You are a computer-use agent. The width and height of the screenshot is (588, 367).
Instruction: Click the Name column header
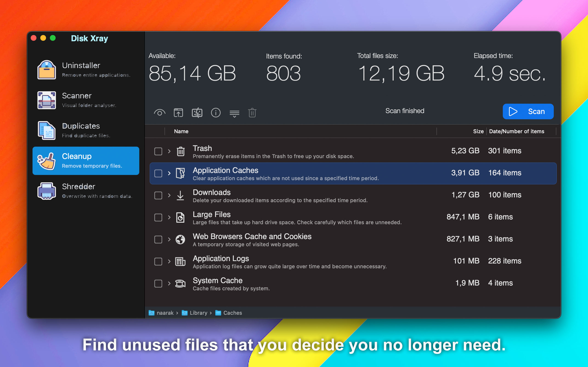181,131
